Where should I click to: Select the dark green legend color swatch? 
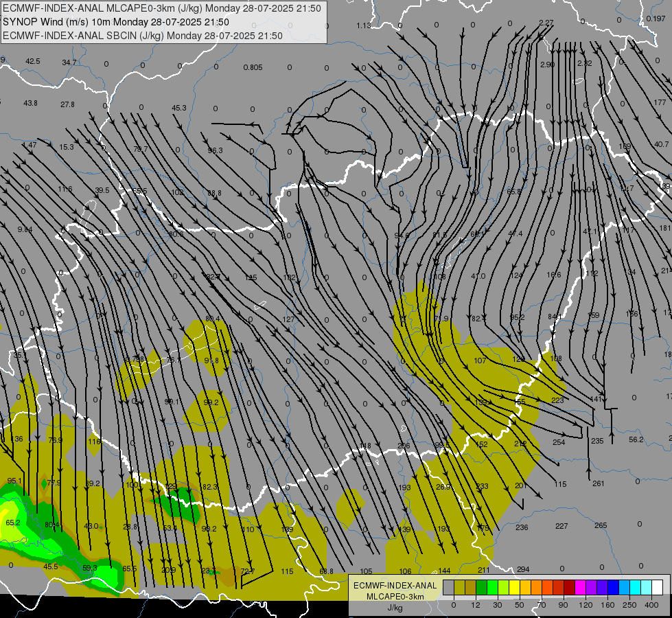(482, 587)
